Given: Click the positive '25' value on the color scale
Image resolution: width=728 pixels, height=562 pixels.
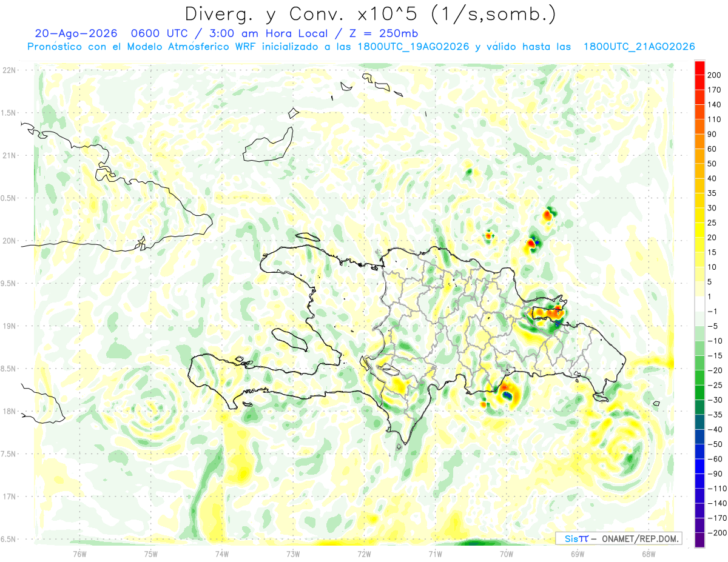Looking at the screenshot, I should pyautogui.click(x=712, y=222).
